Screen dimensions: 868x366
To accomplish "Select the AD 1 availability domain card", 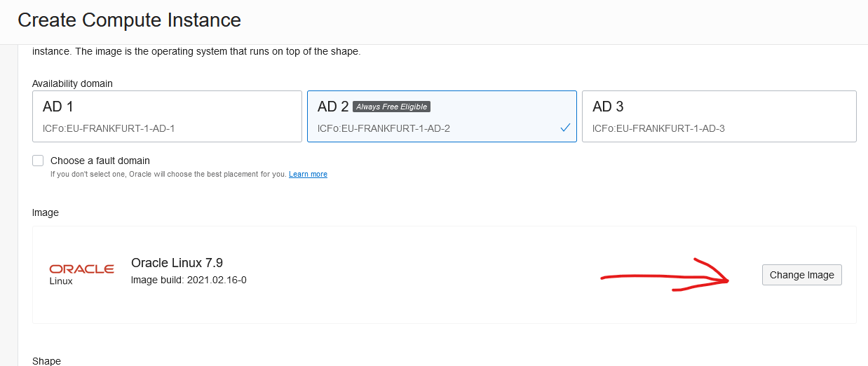I will (167, 116).
